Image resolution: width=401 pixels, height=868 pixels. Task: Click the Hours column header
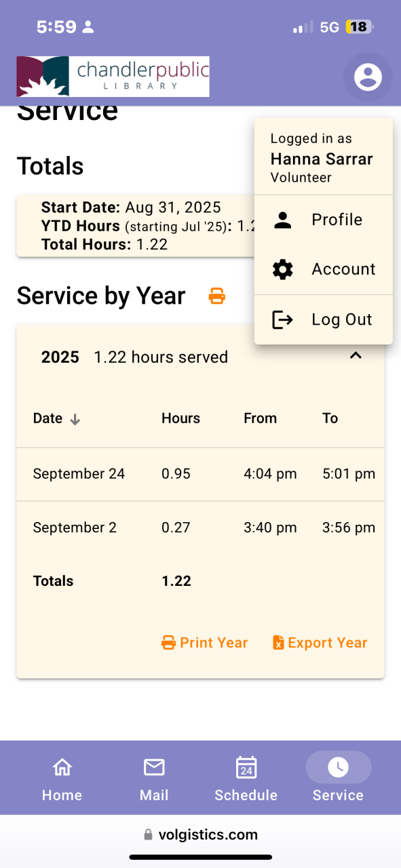point(180,418)
